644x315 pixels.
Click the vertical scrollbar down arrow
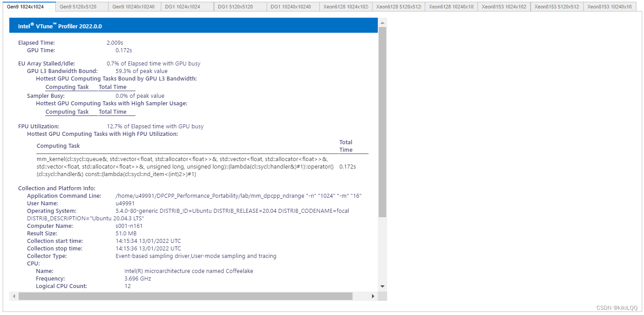click(382, 287)
